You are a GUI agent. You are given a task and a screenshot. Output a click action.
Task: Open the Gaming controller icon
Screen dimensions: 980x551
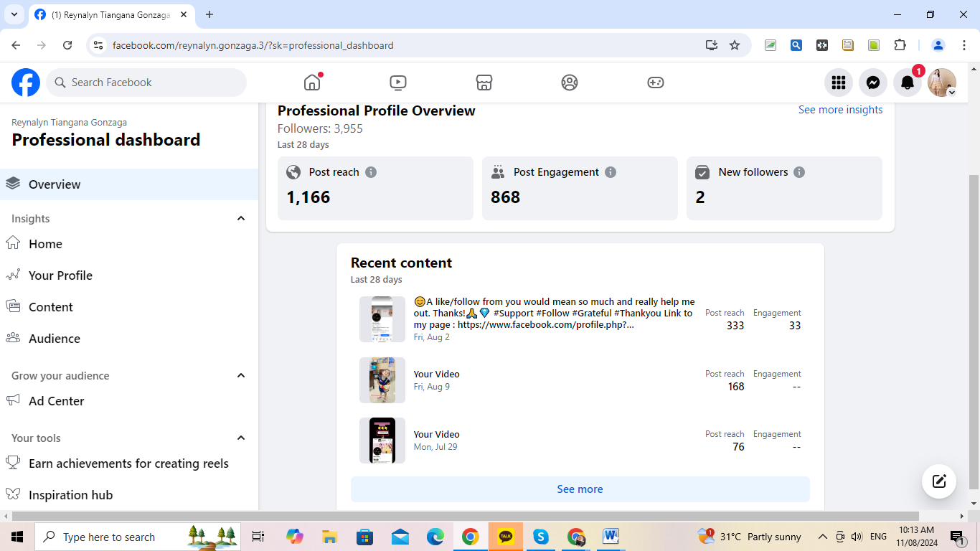656,83
